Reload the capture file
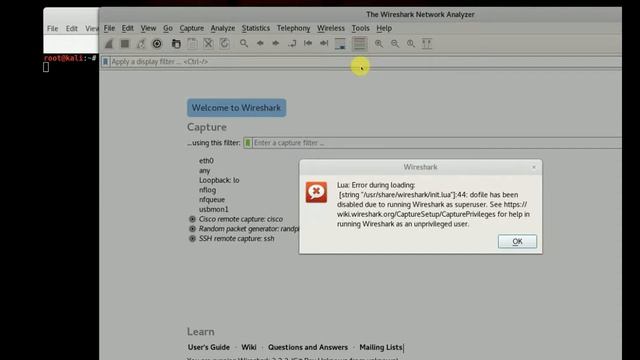 coord(224,44)
